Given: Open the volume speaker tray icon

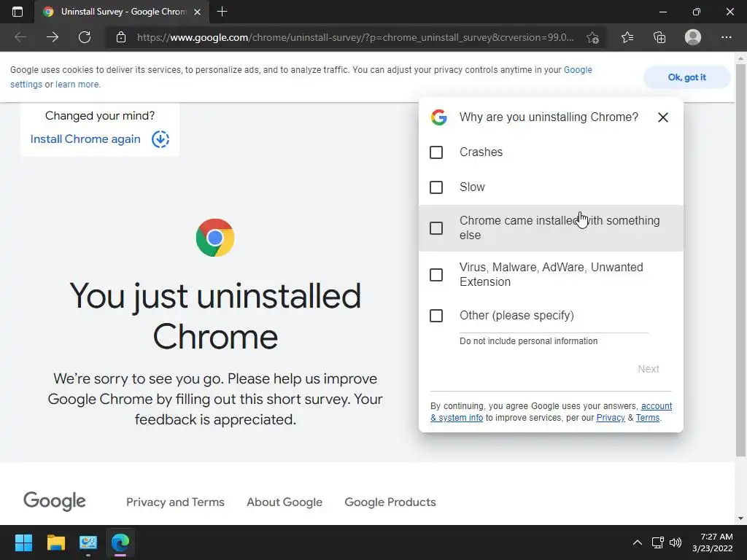Looking at the screenshot, I should click(676, 542).
